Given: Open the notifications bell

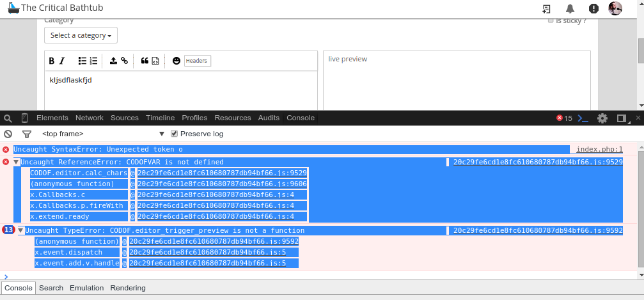Looking at the screenshot, I should [x=570, y=8].
